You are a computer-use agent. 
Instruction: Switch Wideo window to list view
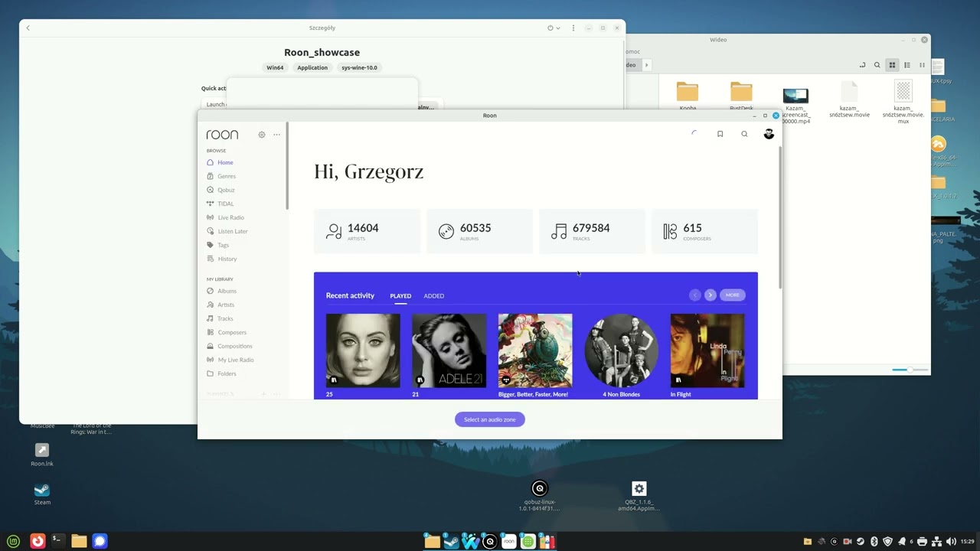(907, 65)
